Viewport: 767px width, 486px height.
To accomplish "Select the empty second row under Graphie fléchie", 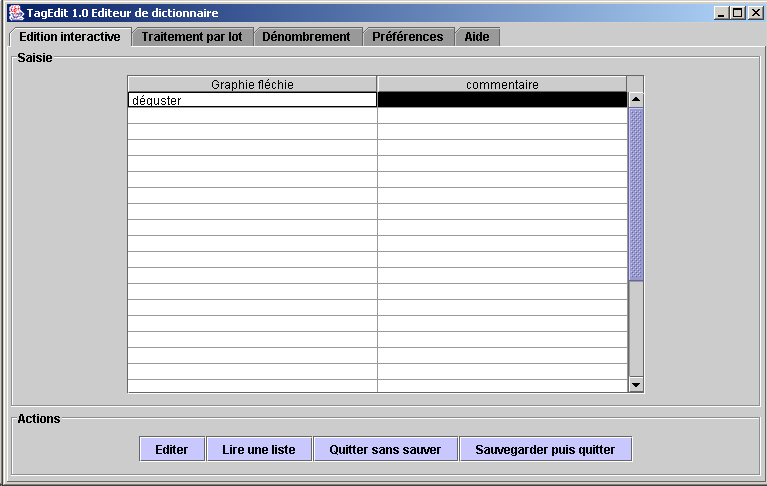I will [252, 116].
